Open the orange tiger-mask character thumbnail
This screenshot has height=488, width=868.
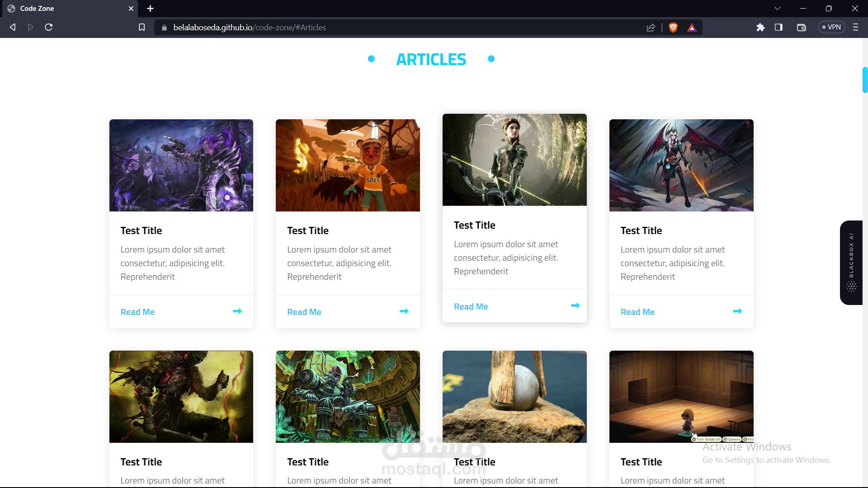coord(348,165)
